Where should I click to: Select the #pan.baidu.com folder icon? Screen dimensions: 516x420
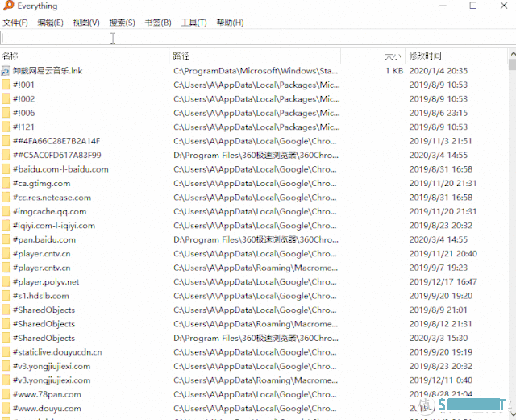pos(6,239)
